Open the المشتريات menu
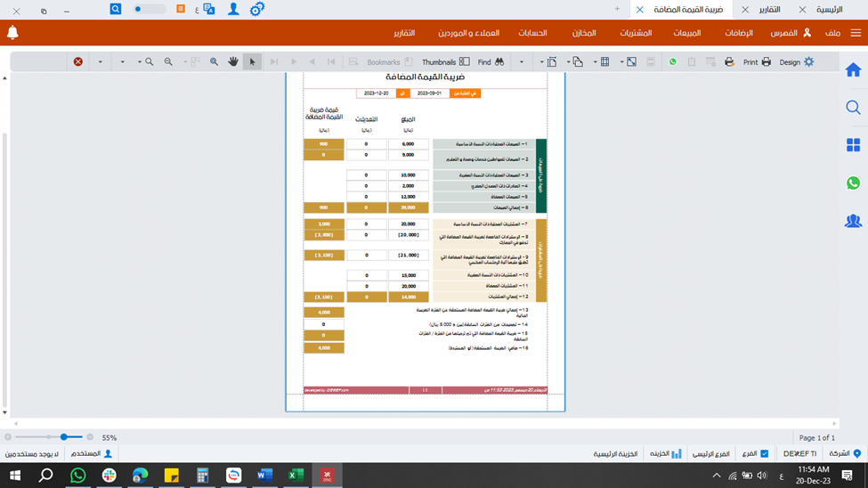The width and height of the screenshot is (868, 488). click(x=636, y=33)
